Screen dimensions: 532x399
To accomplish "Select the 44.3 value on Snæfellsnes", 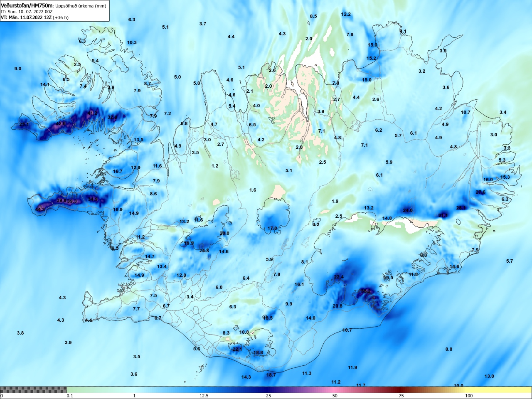I will coord(40,209).
